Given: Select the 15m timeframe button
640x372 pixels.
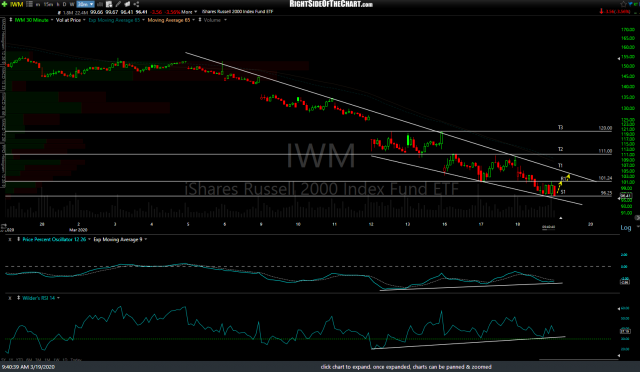Looking at the screenshot, I should pos(48,4).
